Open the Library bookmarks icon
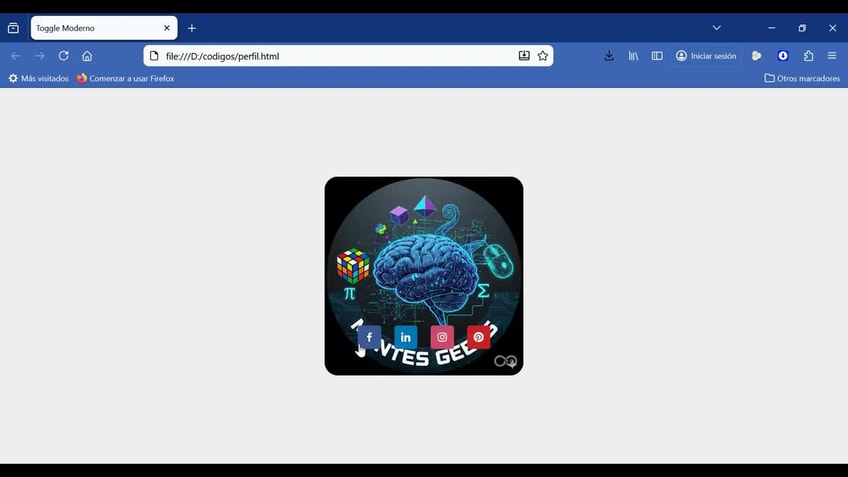Image resolution: width=848 pixels, height=477 pixels. pyautogui.click(x=633, y=56)
